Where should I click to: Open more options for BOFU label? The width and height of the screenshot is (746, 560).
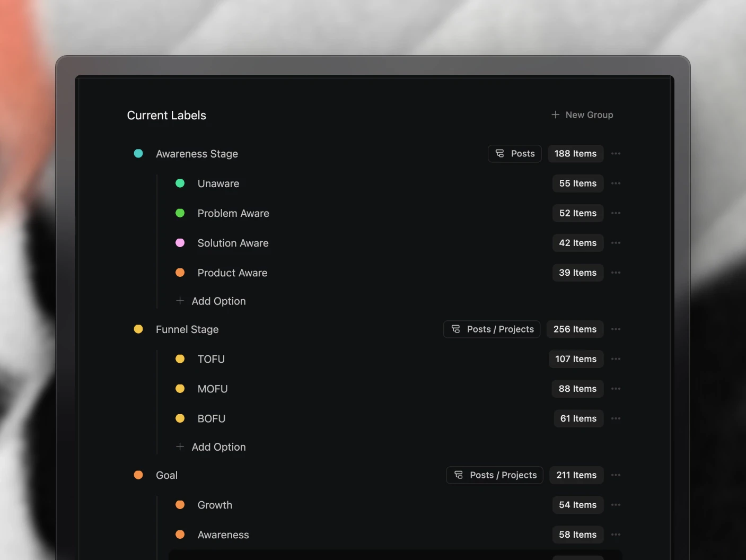[616, 418]
